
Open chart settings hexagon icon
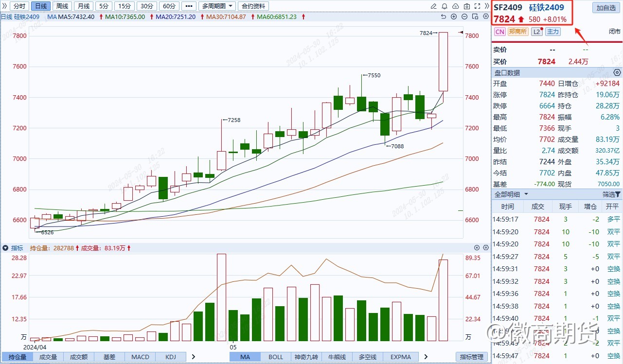485,17
